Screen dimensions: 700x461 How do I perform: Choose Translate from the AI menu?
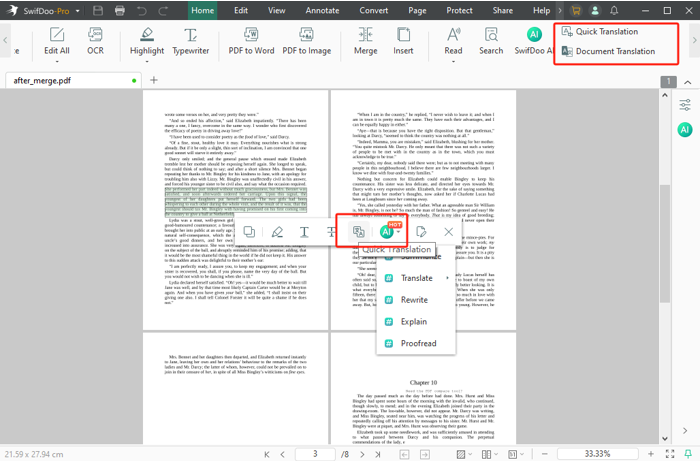coord(416,278)
